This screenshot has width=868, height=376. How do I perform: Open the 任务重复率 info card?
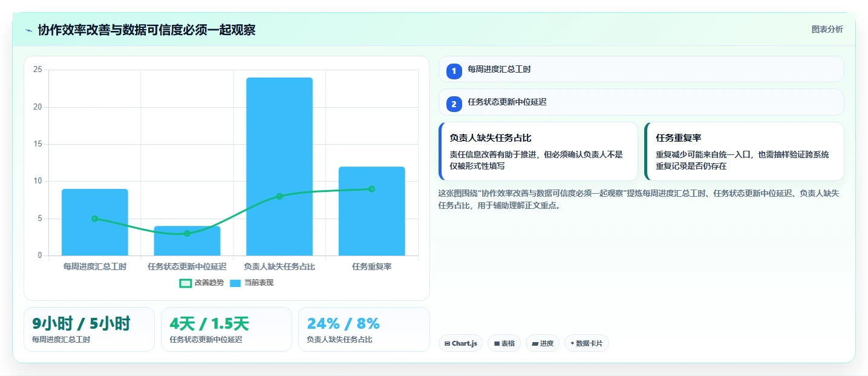click(x=744, y=151)
